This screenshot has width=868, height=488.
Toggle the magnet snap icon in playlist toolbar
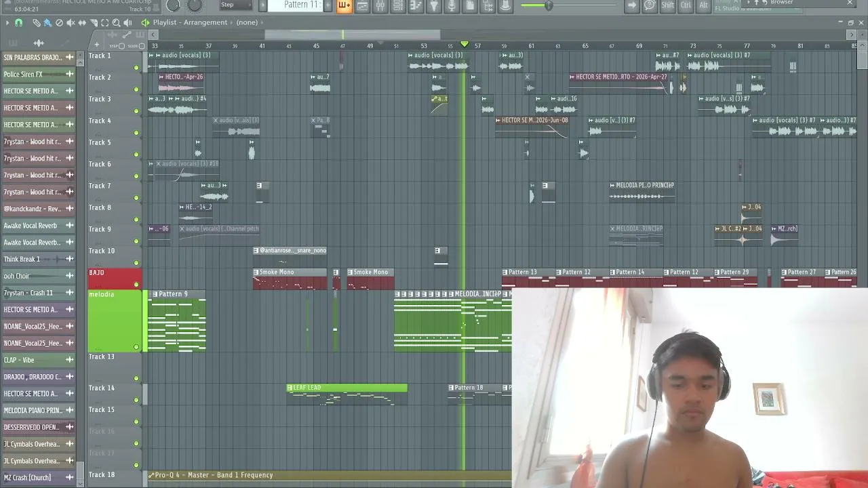(18, 23)
